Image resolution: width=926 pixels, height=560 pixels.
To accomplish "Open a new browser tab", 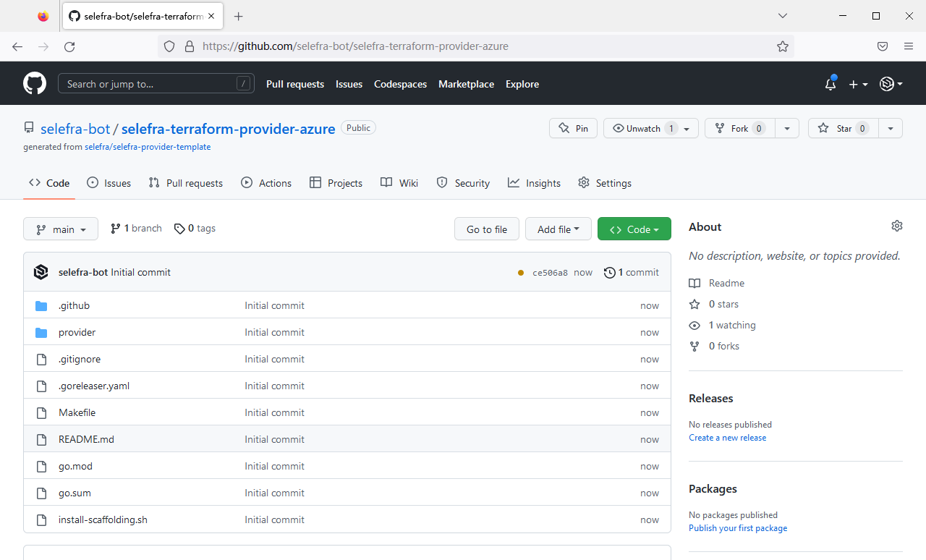I will [239, 16].
